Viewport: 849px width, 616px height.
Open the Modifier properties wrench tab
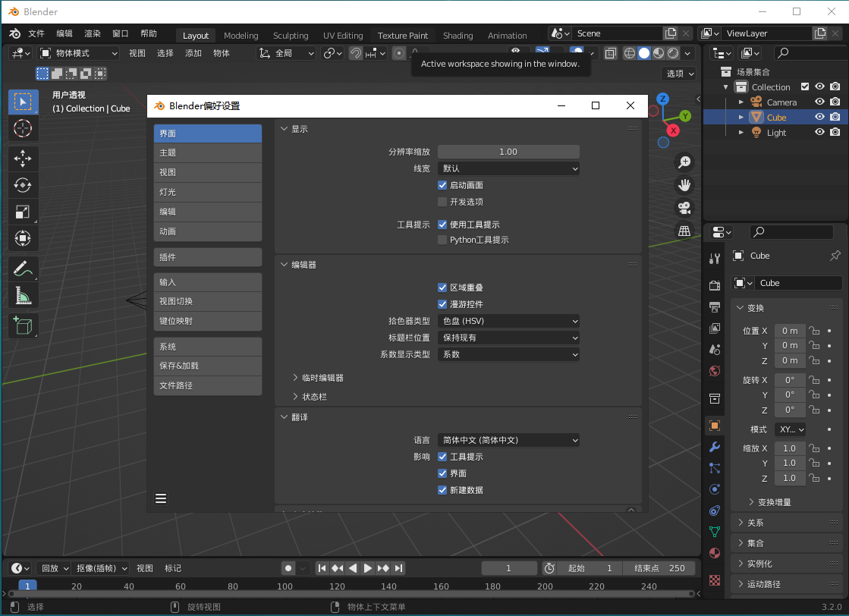(714, 448)
